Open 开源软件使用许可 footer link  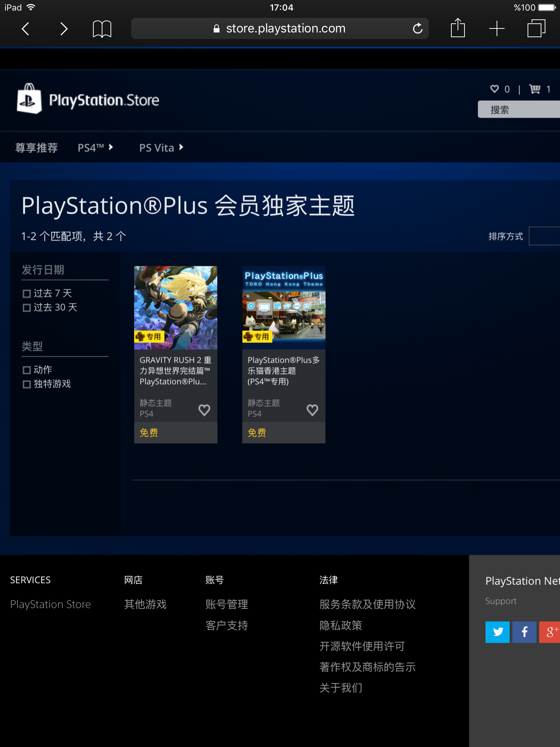click(362, 646)
